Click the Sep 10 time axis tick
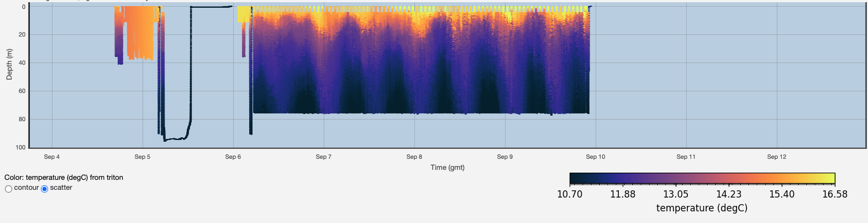The image size is (868, 223). pyautogui.click(x=595, y=157)
